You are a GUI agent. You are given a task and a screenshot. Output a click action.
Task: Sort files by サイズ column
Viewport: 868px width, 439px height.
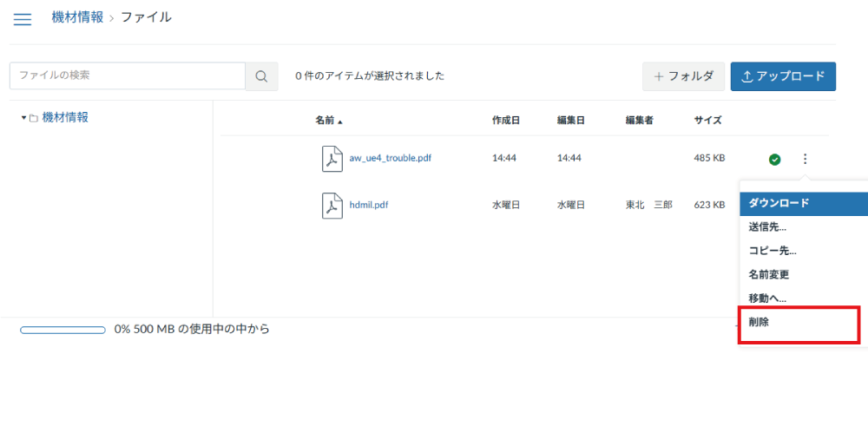[708, 120]
